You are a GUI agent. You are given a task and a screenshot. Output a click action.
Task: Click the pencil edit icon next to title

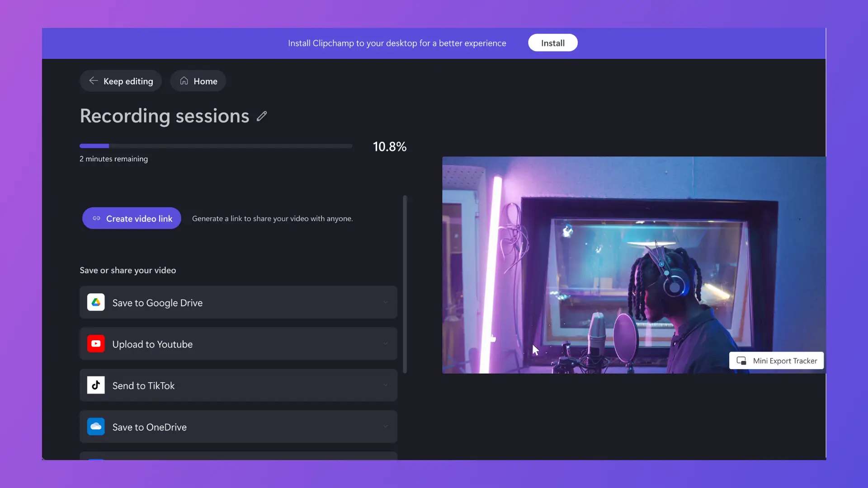(x=261, y=116)
